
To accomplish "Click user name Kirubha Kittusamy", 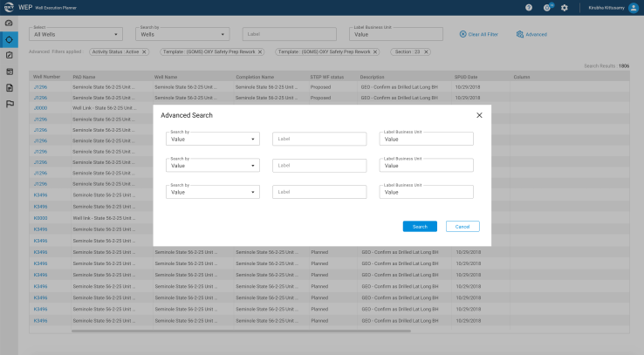I will 606,8.
